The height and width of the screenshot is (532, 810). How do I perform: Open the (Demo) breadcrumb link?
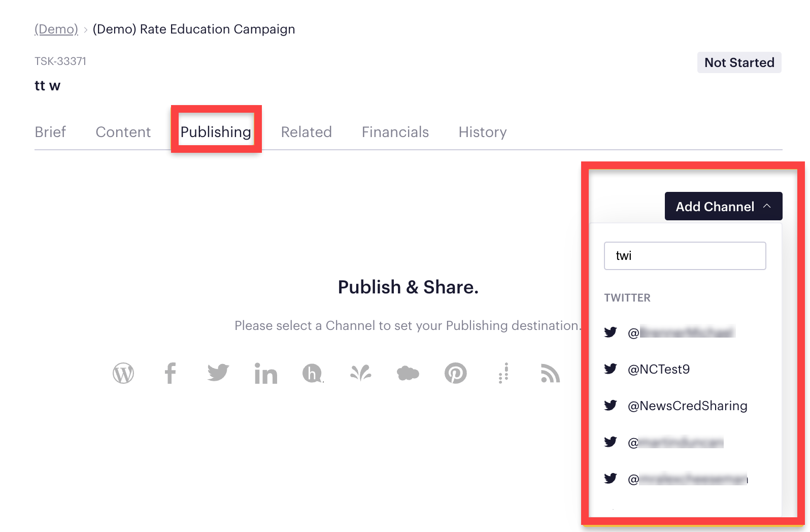point(56,29)
